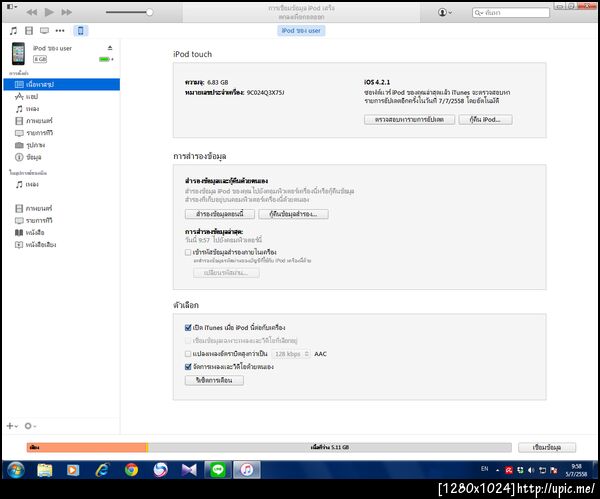Click the iPod thumbnail in sidebar
The image size is (600, 499).
click(x=18, y=54)
